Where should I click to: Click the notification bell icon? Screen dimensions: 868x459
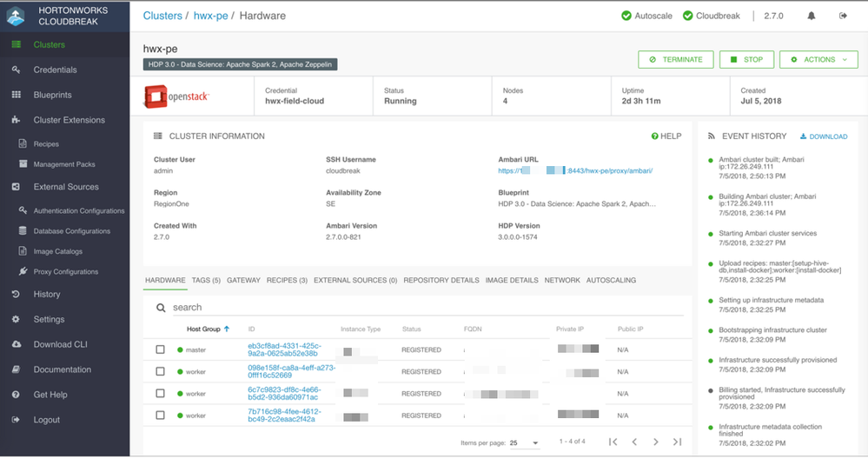pyautogui.click(x=812, y=16)
